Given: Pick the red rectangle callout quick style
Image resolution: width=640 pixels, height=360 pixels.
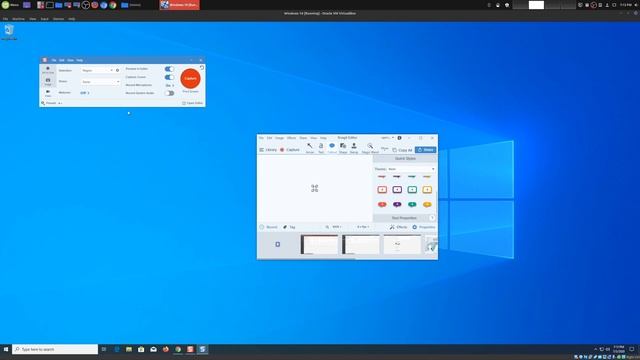Looking at the screenshot, I should 382,189.
